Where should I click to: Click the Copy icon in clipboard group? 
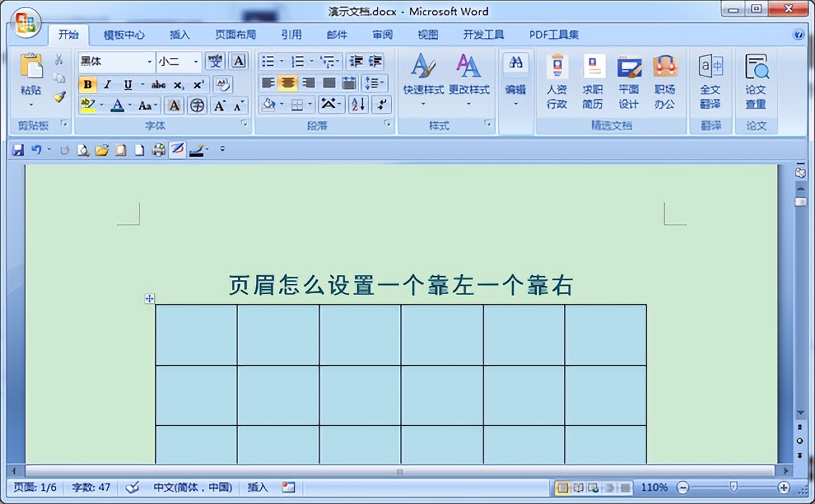coord(59,78)
